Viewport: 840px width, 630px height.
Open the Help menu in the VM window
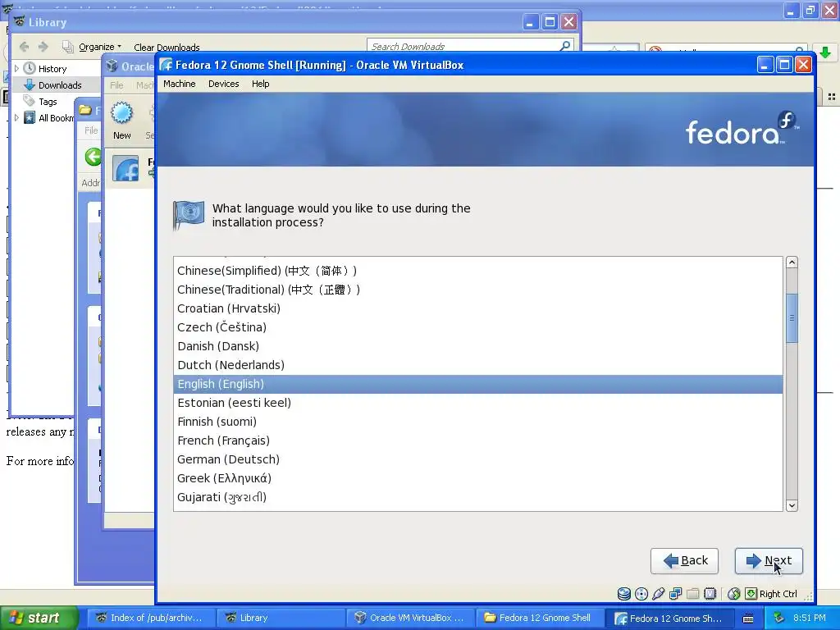click(260, 84)
